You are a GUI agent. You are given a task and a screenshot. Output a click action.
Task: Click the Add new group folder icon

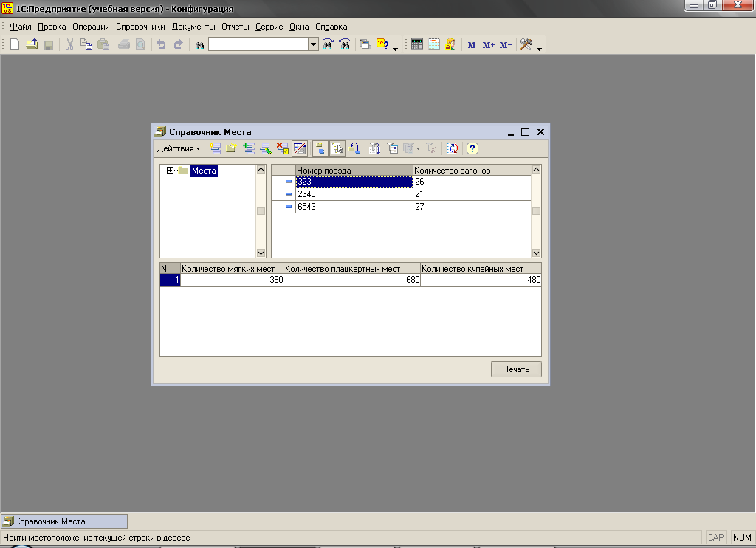pyautogui.click(x=231, y=148)
